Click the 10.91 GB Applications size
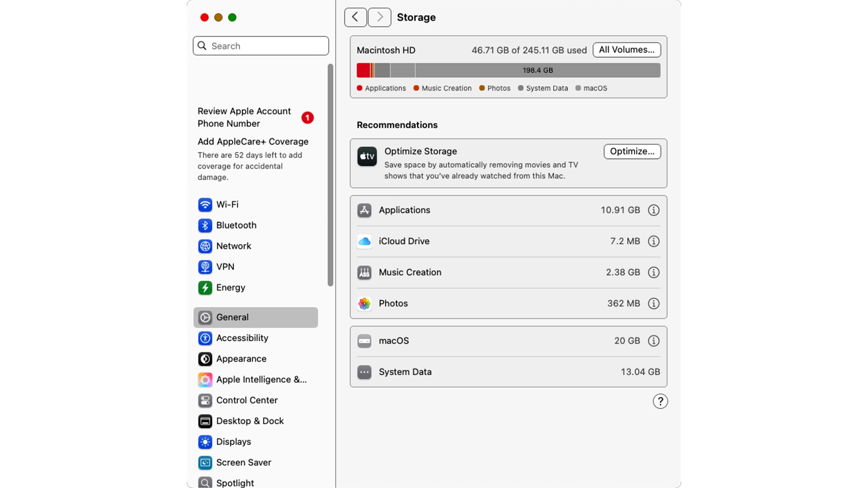Image resolution: width=868 pixels, height=488 pixels. pos(620,210)
